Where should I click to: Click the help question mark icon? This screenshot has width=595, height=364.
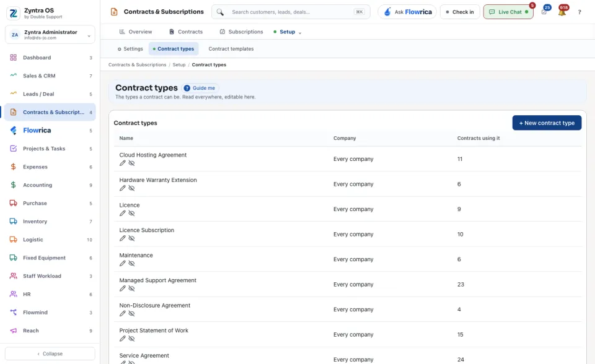click(580, 12)
